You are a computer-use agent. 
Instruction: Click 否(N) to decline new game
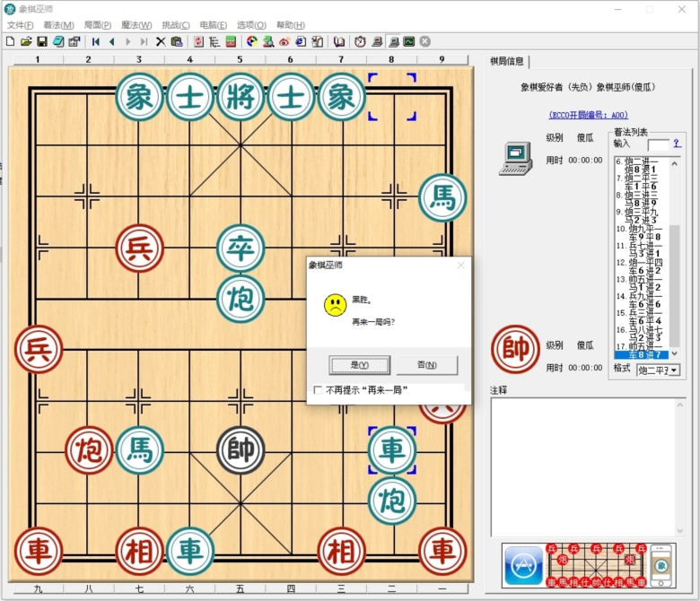pos(427,365)
